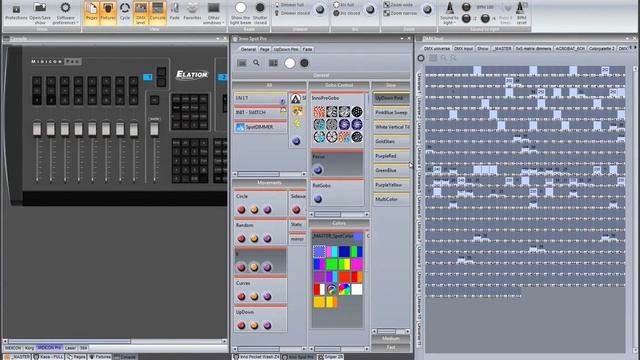This screenshot has height=360, width=640.
Task: Select the Laser console tab
Action: 70,348
